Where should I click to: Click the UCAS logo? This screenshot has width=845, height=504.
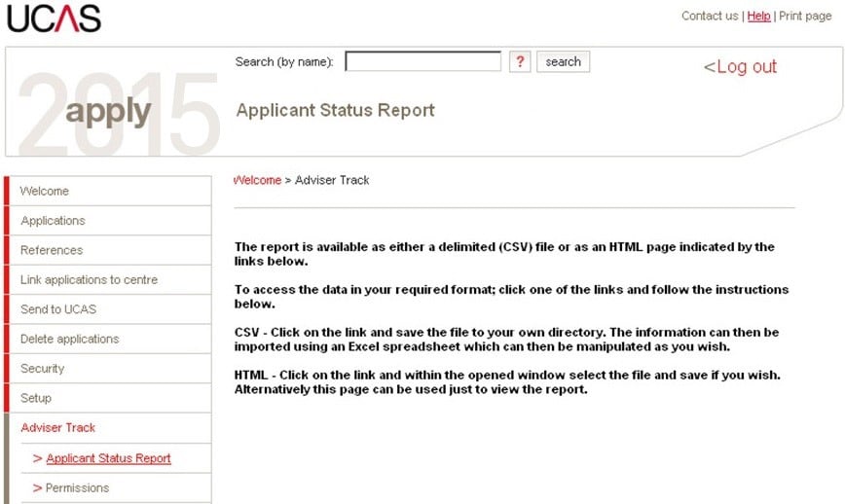(54, 18)
